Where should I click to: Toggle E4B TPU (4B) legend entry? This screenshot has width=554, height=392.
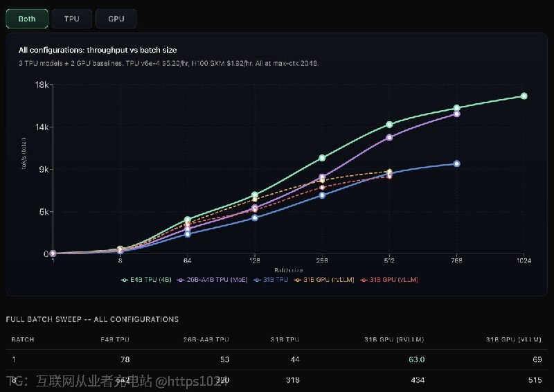[146, 280]
